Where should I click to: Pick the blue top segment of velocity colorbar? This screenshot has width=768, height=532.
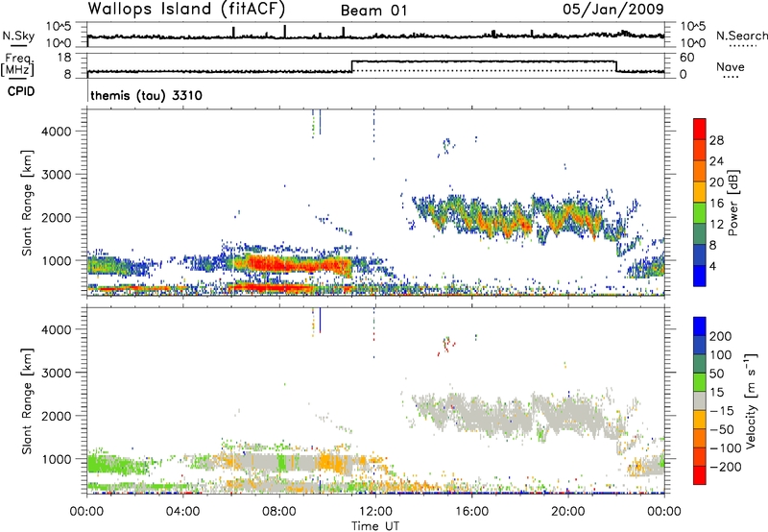coord(700,326)
